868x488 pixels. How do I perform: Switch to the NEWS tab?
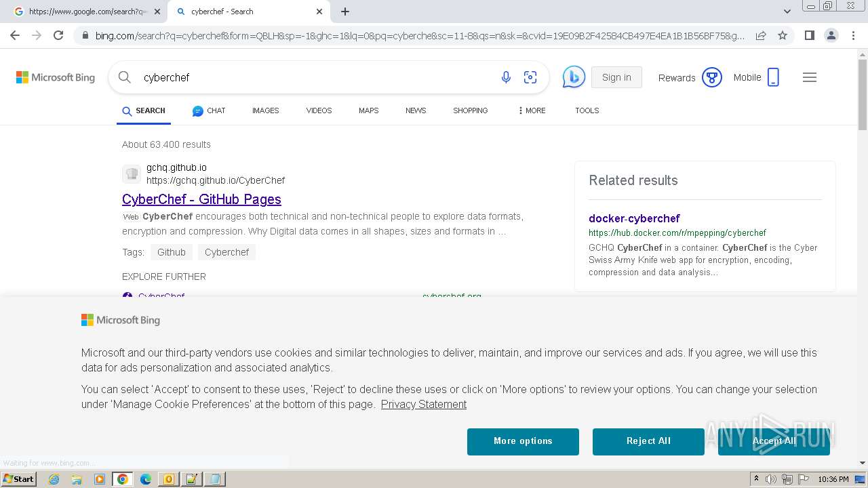pyautogui.click(x=416, y=110)
